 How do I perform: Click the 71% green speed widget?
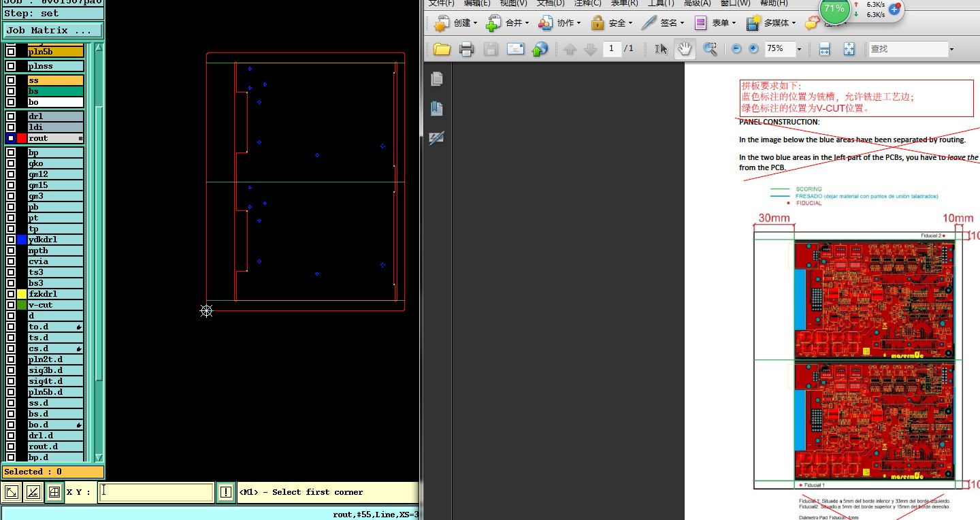(833, 10)
